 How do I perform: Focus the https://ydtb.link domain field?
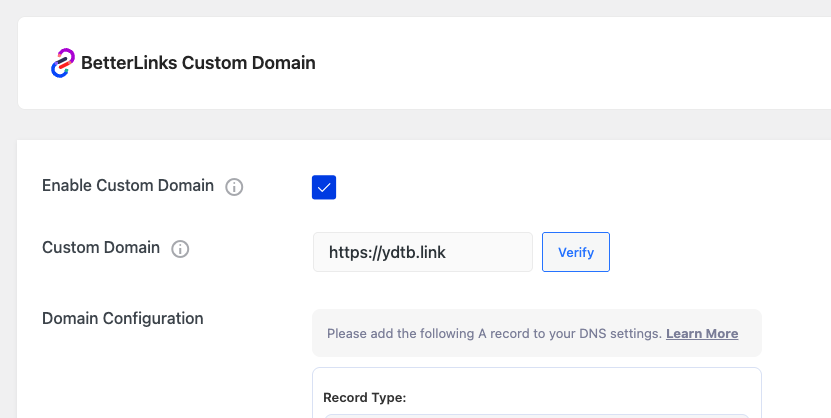422,252
